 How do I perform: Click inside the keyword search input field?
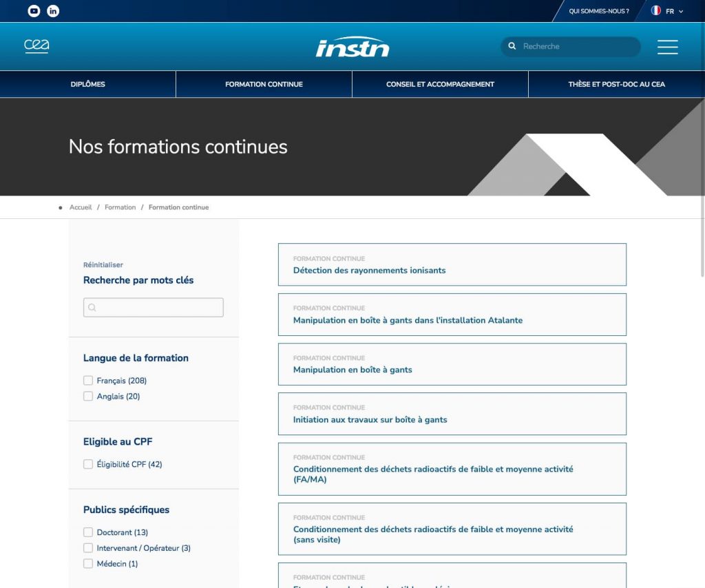tap(158, 307)
